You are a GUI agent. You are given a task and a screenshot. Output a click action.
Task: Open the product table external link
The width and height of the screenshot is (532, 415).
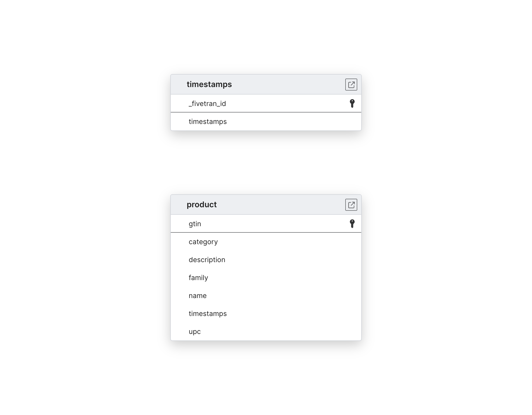point(352,205)
